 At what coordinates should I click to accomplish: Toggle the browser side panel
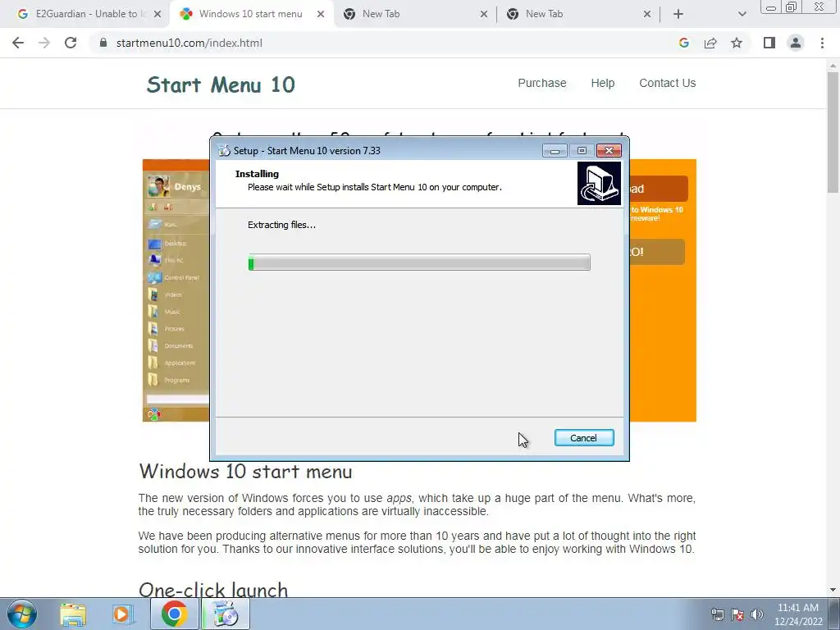[x=769, y=43]
